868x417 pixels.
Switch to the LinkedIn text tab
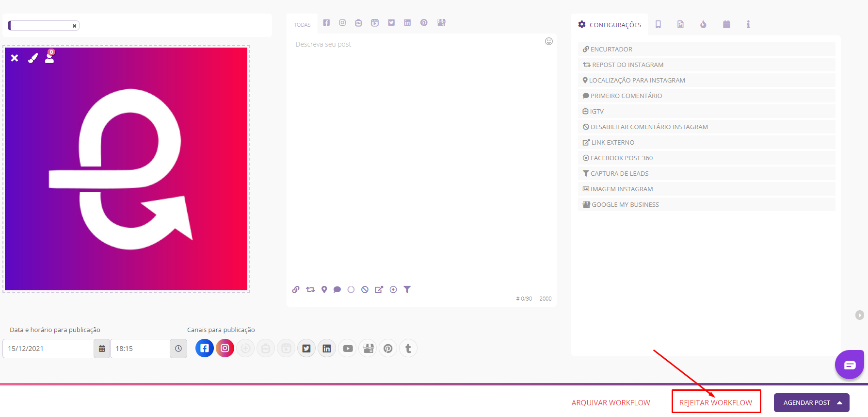point(407,23)
